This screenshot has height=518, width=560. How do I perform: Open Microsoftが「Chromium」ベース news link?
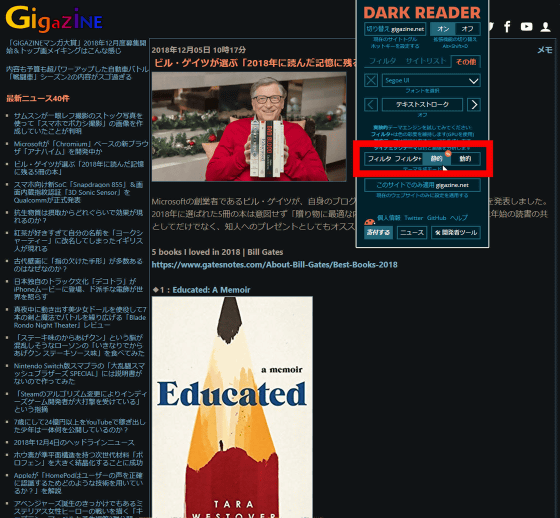tap(81, 148)
